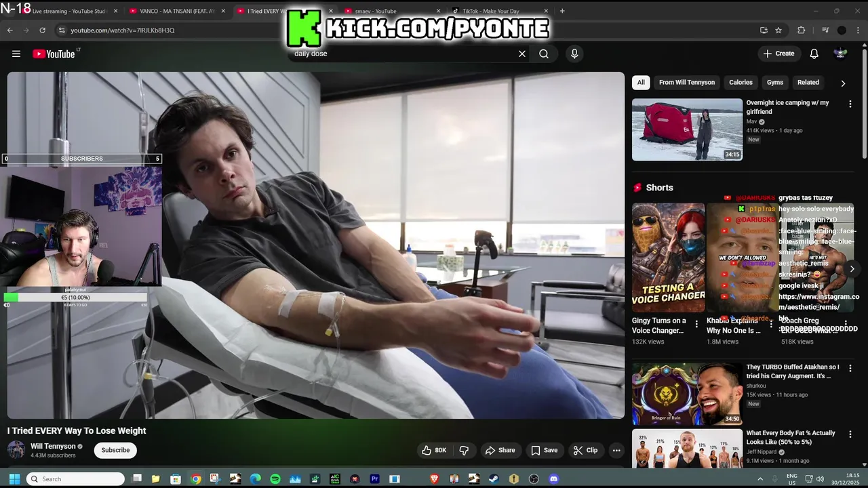
Task: Click the main video player
Action: 315,245
